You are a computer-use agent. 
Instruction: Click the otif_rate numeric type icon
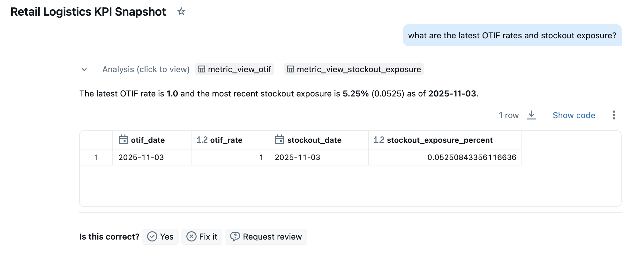[202, 140]
